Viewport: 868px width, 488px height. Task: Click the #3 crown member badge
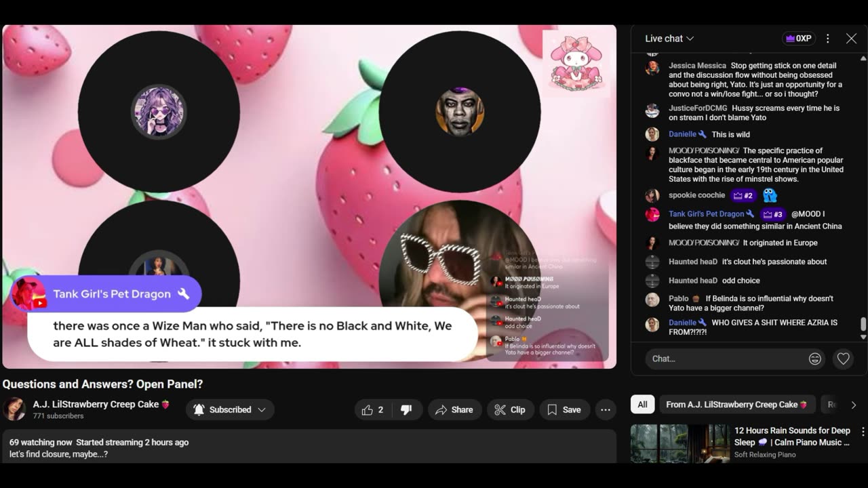[x=773, y=214]
